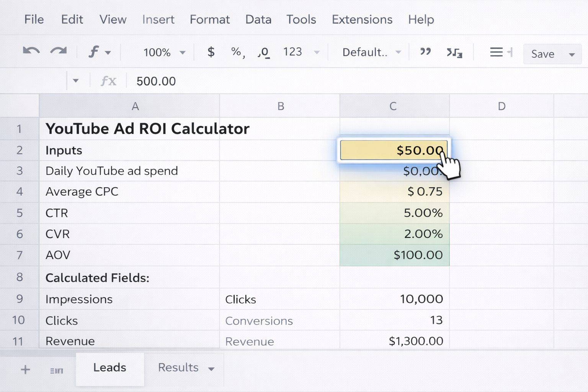588x392 pixels.
Task: Open the all sheets list icon
Action: tap(57, 371)
